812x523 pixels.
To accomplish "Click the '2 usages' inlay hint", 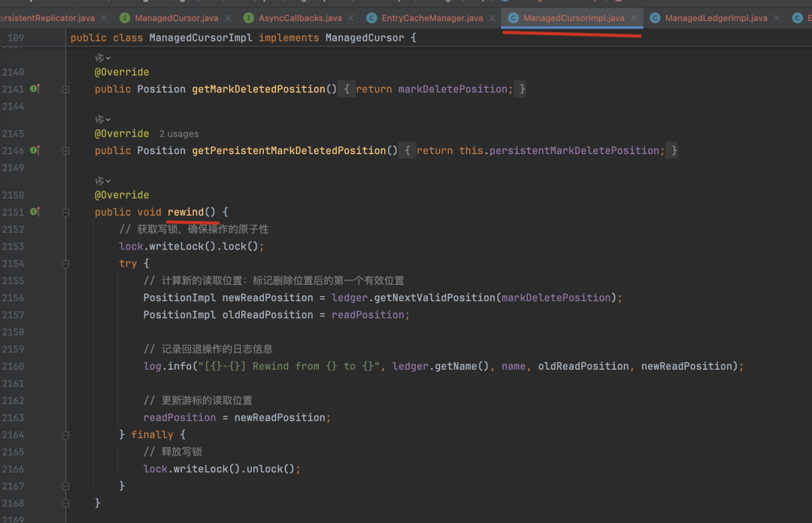I will [x=179, y=134].
